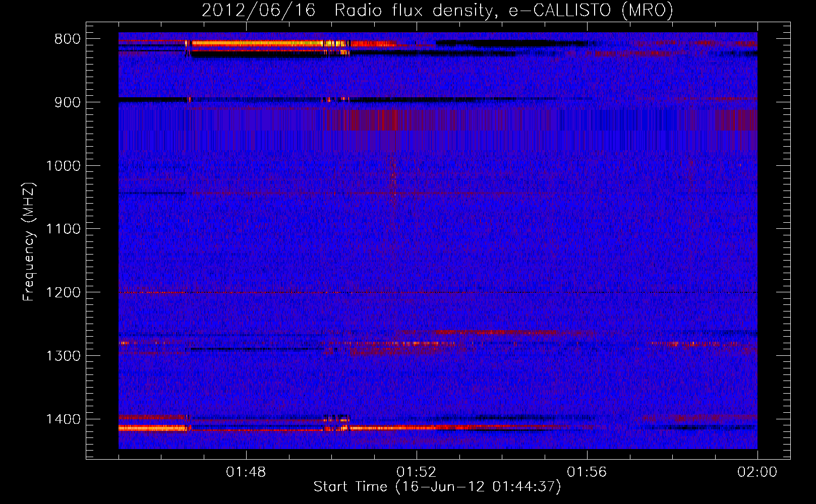Select the 1100 frequency axis label
The image size is (816, 504).
[63, 229]
